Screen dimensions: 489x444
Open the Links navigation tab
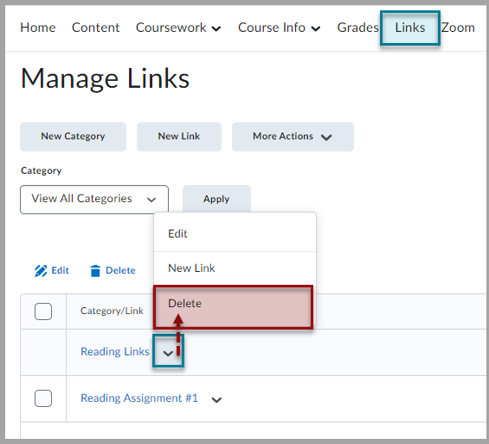coord(410,28)
